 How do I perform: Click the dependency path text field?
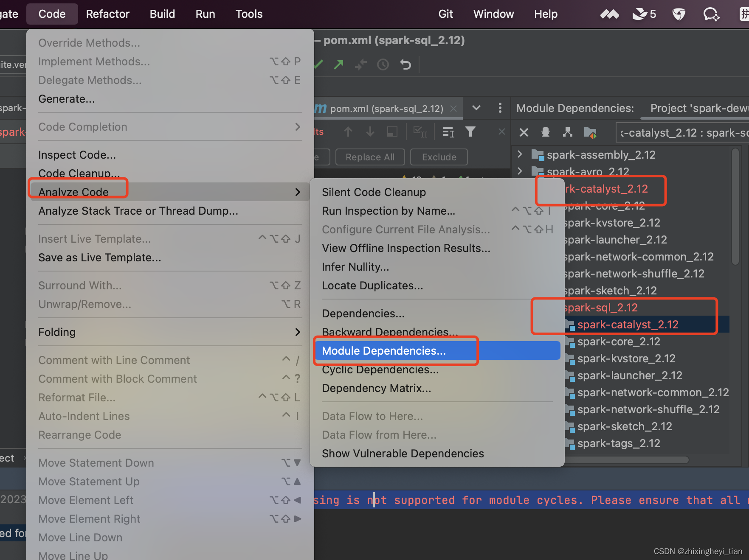[x=683, y=133]
